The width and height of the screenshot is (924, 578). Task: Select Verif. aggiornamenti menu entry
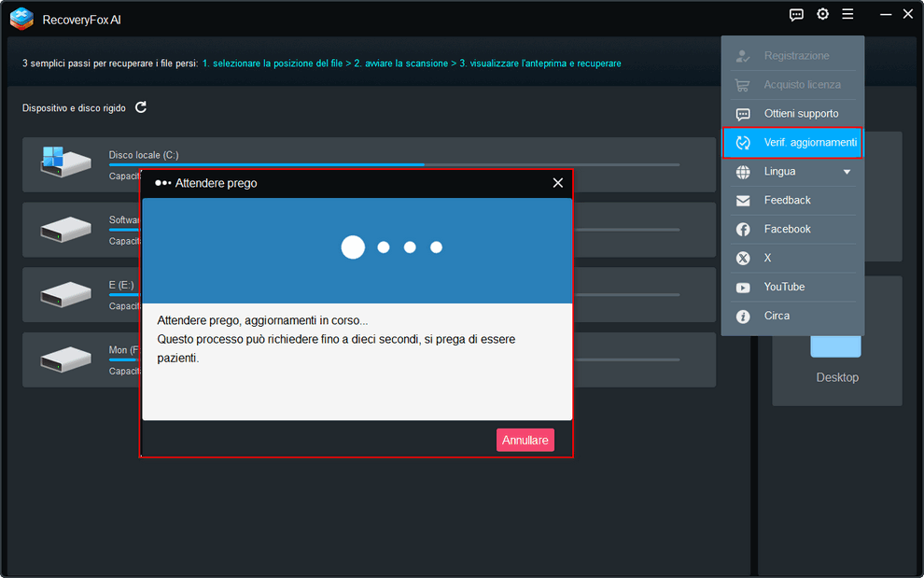coord(792,142)
